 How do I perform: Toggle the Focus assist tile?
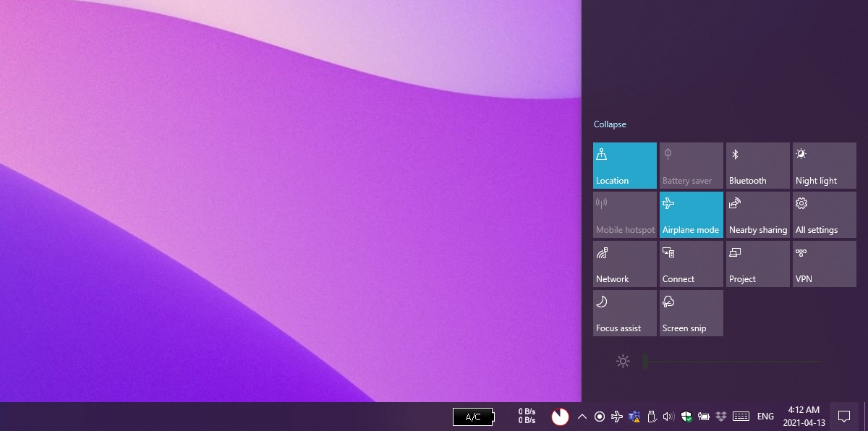[x=625, y=313]
